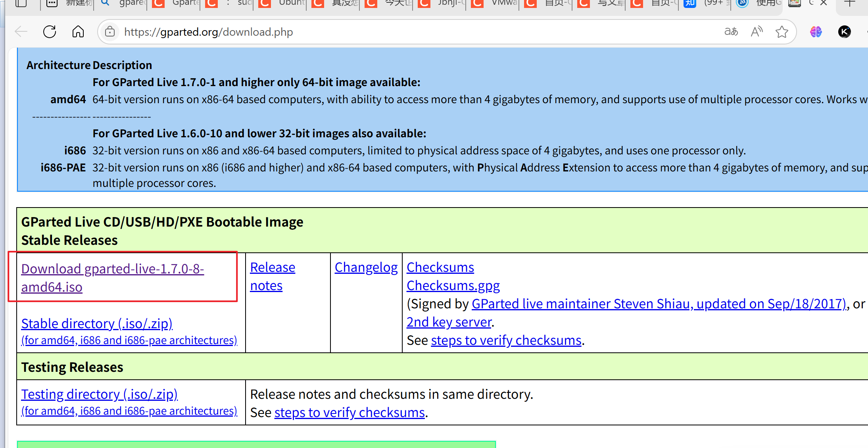
Task: Open the Changelog link
Action: pyautogui.click(x=366, y=267)
